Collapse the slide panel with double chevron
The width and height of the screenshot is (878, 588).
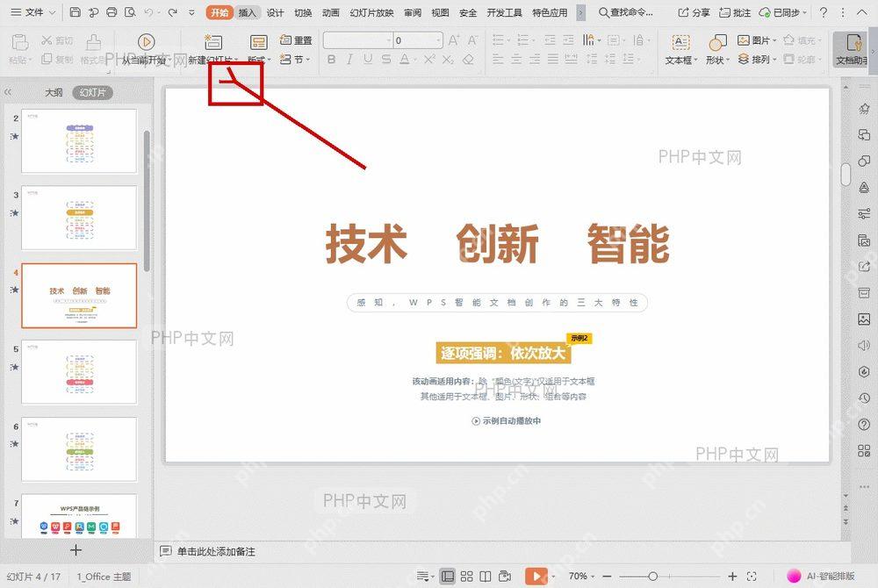8,92
